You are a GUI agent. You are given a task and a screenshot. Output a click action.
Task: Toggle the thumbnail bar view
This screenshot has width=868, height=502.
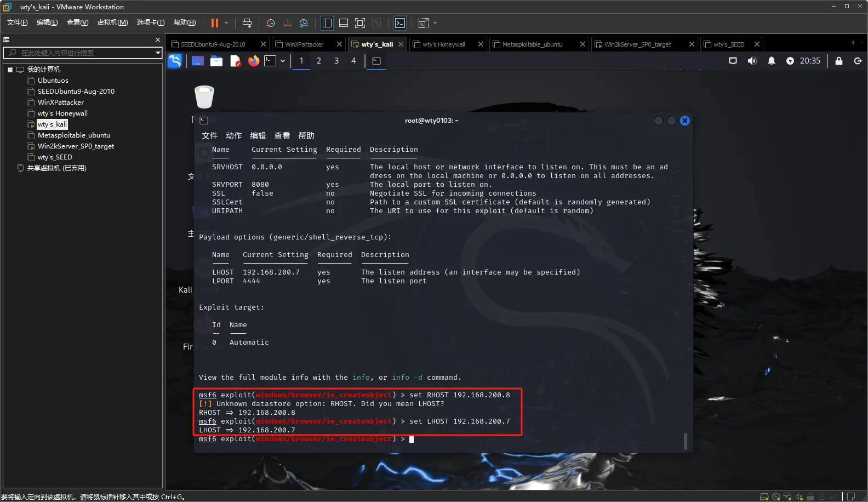coord(344,23)
